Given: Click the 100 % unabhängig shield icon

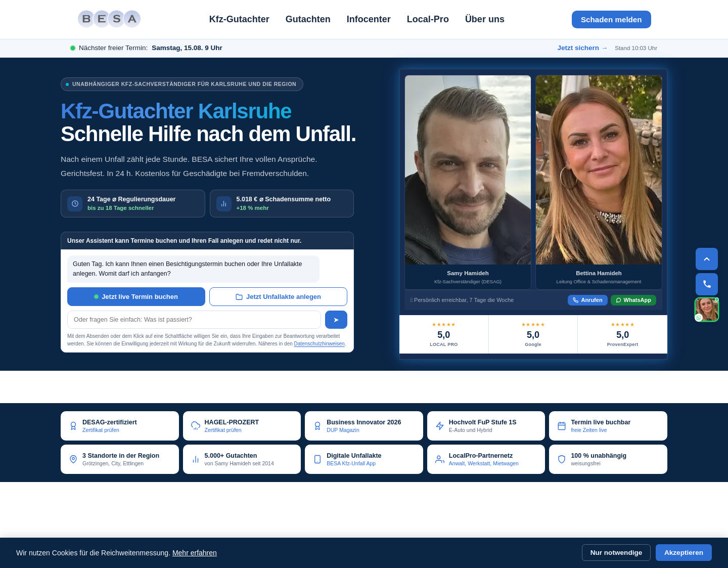Looking at the screenshot, I should click(562, 459).
